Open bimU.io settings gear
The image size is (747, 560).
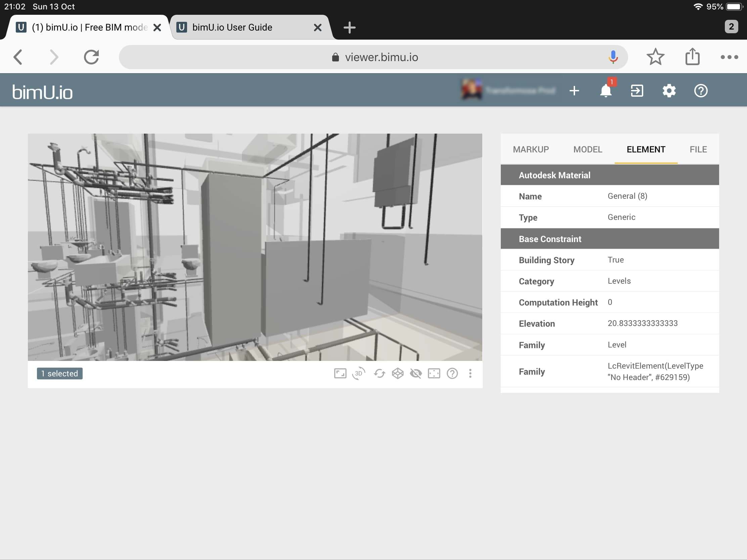(x=669, y=90)
